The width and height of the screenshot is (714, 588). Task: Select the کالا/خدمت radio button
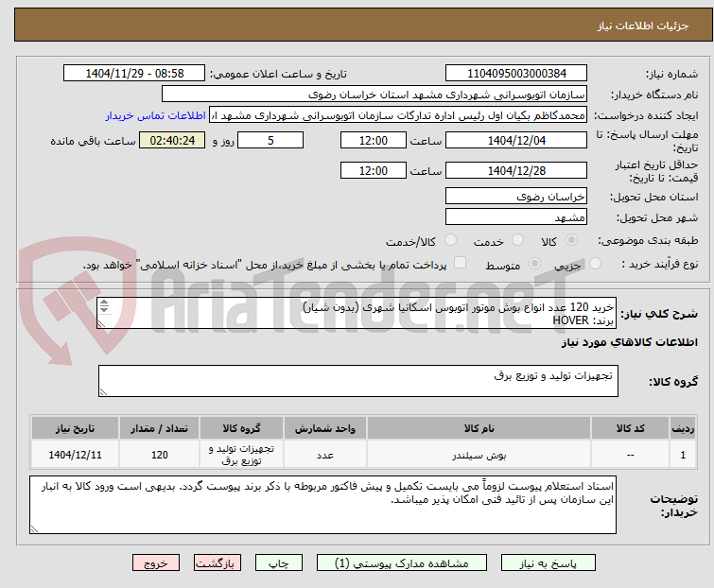450,240
